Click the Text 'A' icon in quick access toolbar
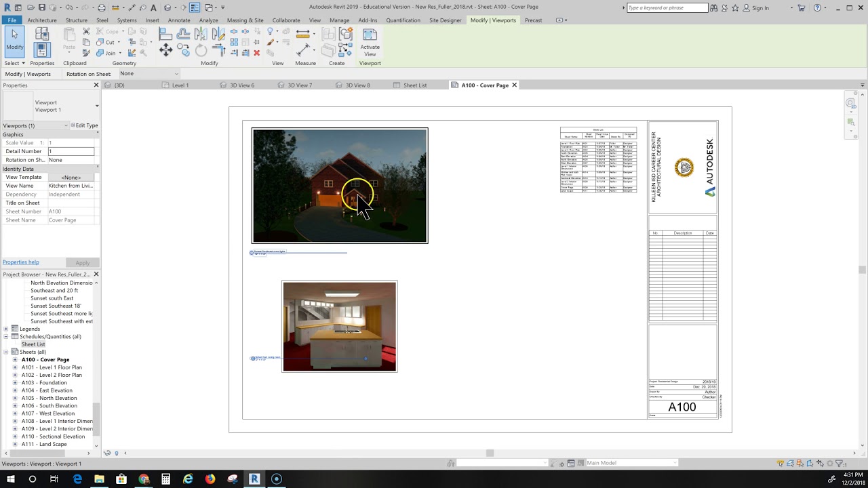The width and height of the screenshot is (868, 488). click(x=154, y=7)
